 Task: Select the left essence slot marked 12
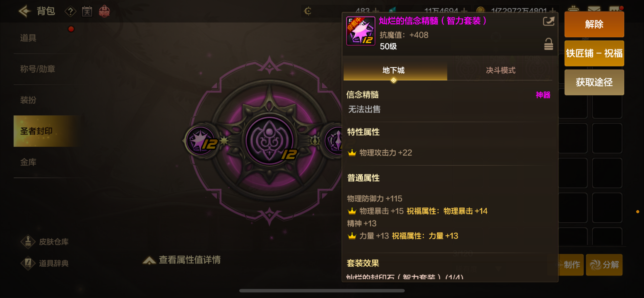[x=201, y=141]
